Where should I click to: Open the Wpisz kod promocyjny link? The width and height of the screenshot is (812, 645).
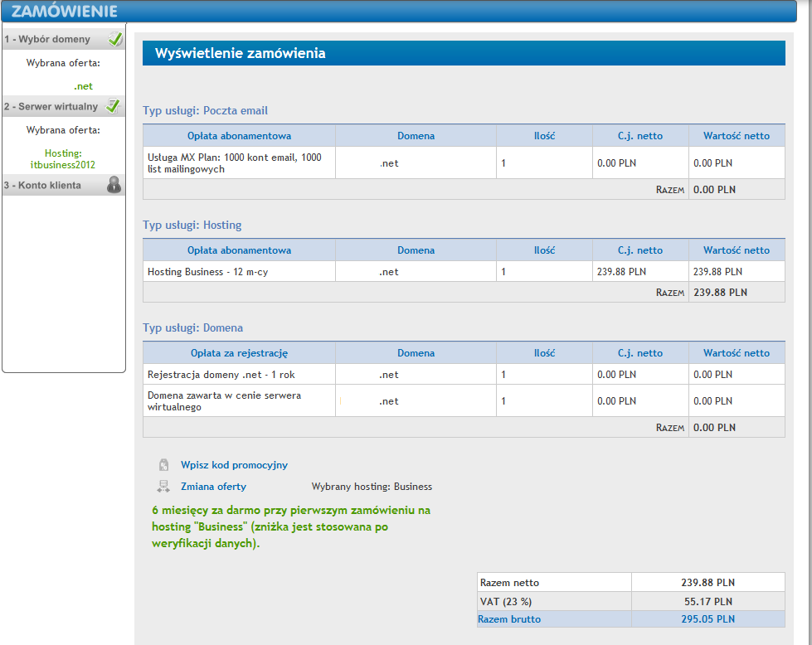234,465
